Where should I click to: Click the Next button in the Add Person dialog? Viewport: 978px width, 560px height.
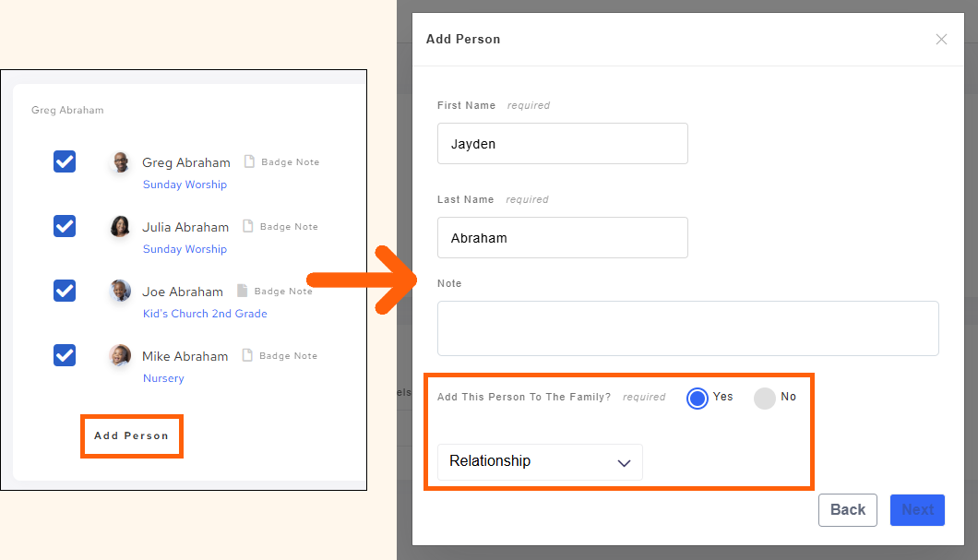click(917, 509)
